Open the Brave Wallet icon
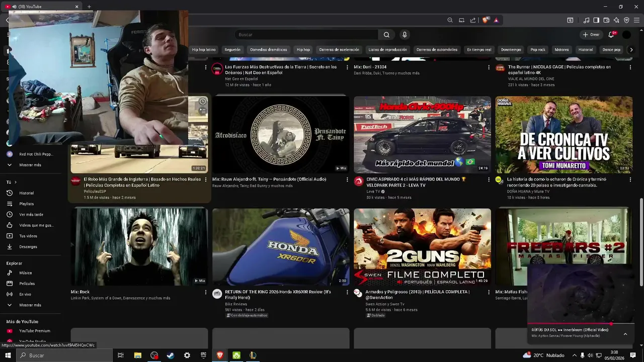The image size is (644, 362). (x=606, y=20)
